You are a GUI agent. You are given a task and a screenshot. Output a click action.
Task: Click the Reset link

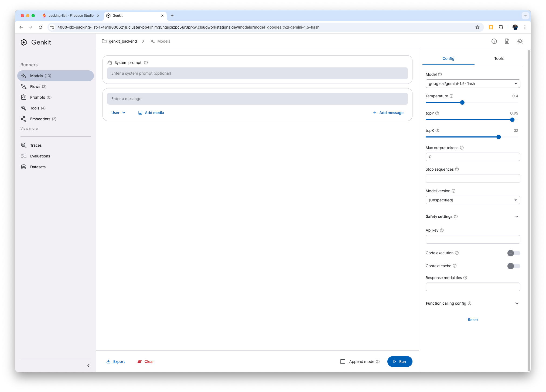473,320
